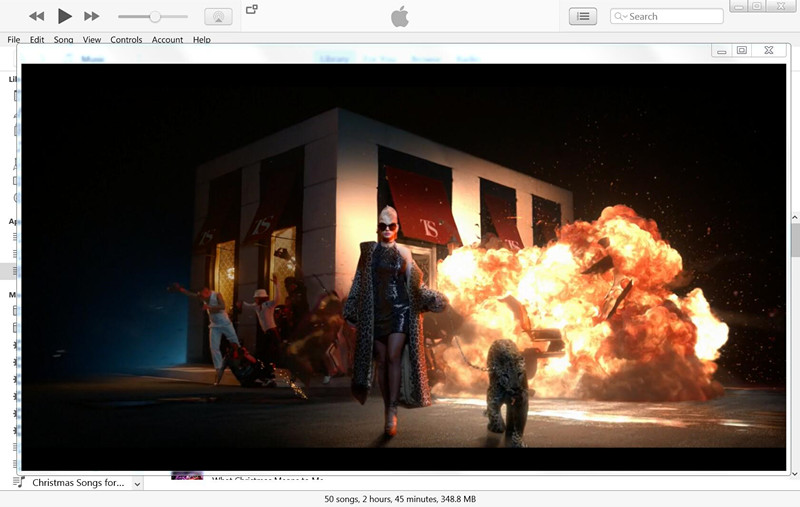Open the search magnifier dropdown

620,16
